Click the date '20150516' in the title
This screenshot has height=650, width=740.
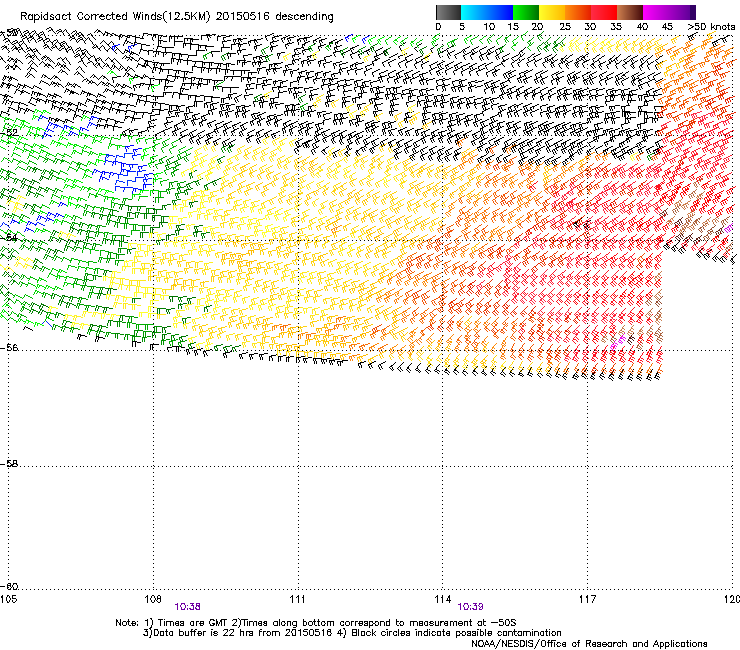(243, 17)
